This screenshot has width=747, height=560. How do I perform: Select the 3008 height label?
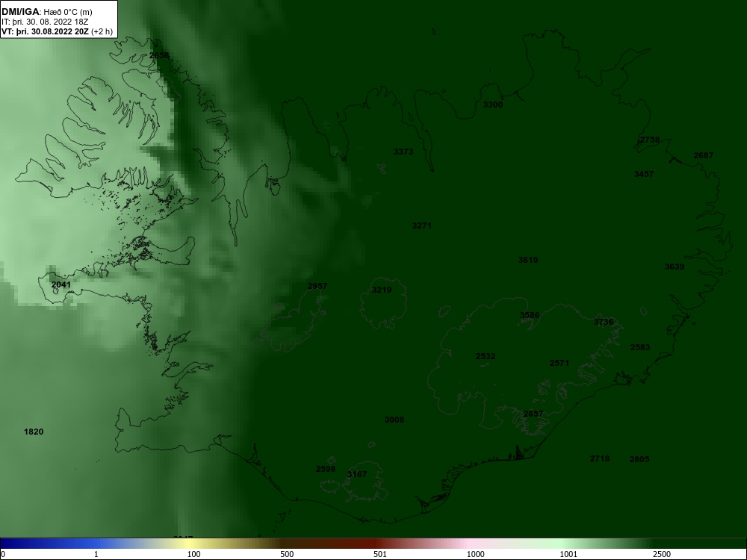(394, 420)
